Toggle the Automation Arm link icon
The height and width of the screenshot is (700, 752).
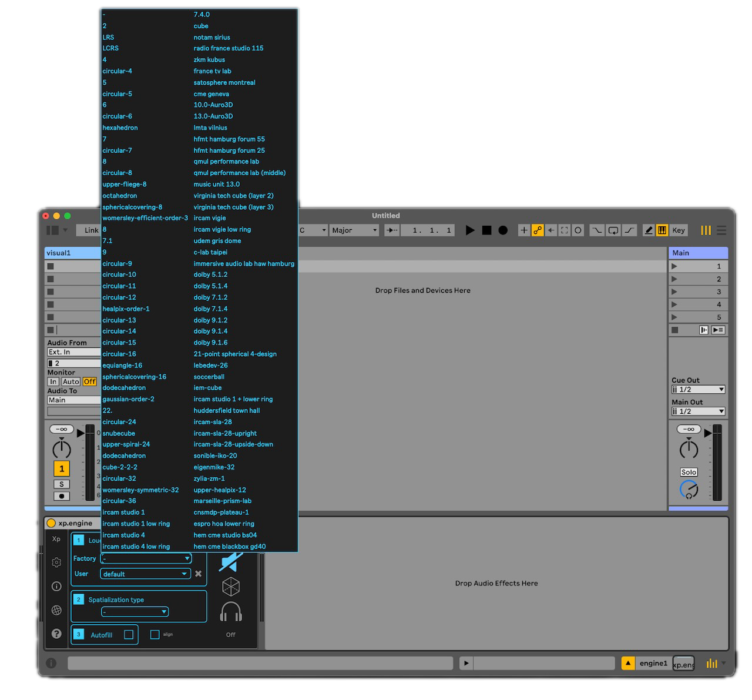538,230
